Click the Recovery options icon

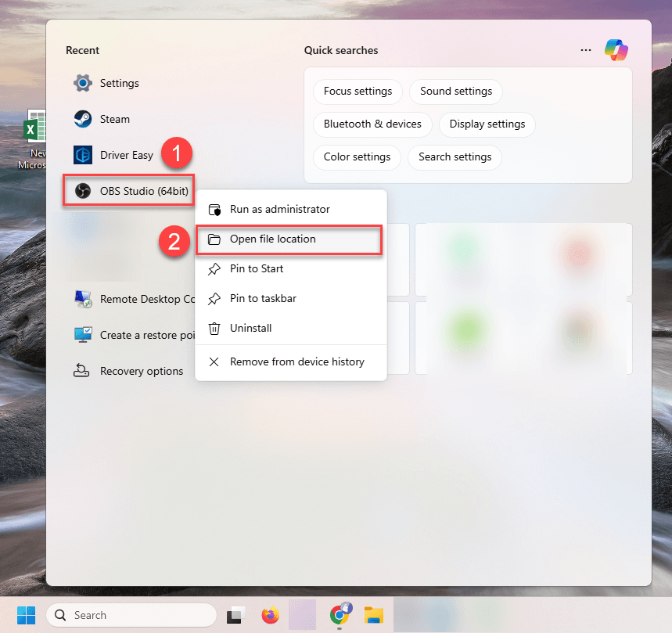(x=81, y=371)
